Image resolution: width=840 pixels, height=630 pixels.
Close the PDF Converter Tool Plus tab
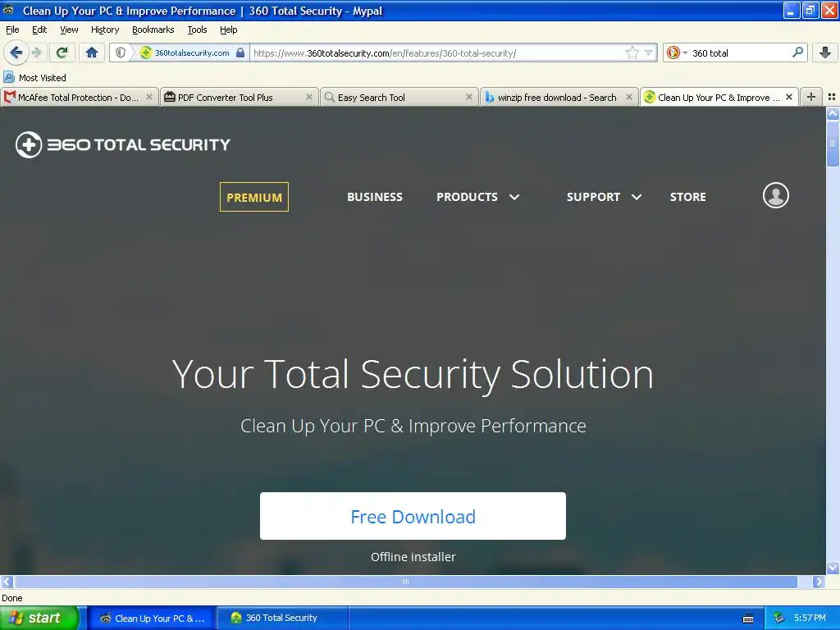[x=309, y=97]
